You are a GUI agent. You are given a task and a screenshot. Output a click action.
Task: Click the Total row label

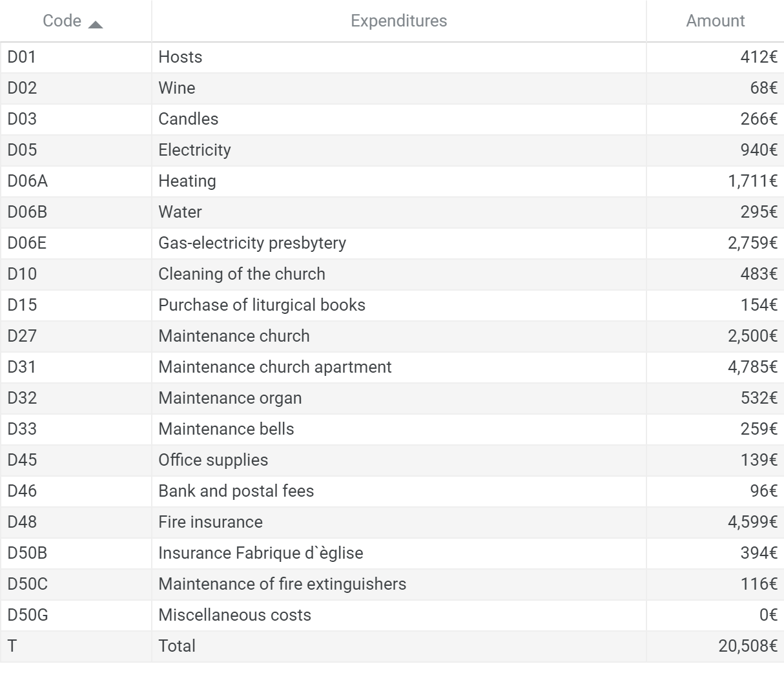(x=177, y=646)
